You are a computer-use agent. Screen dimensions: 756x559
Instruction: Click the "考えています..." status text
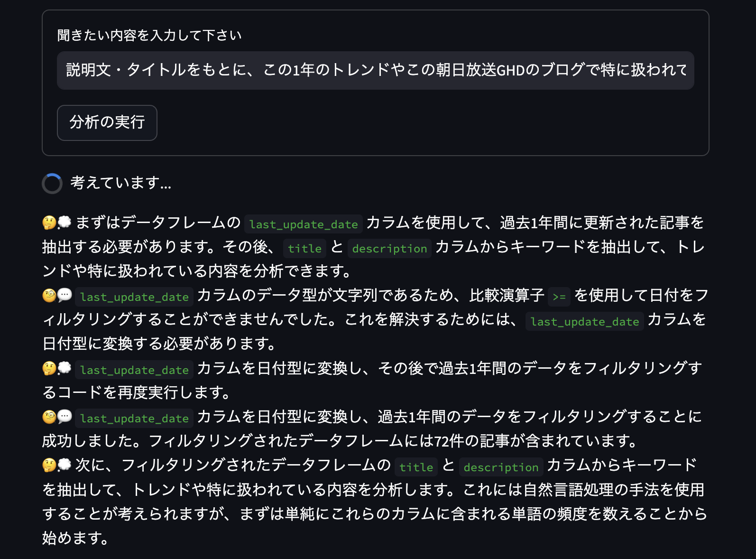120,183
